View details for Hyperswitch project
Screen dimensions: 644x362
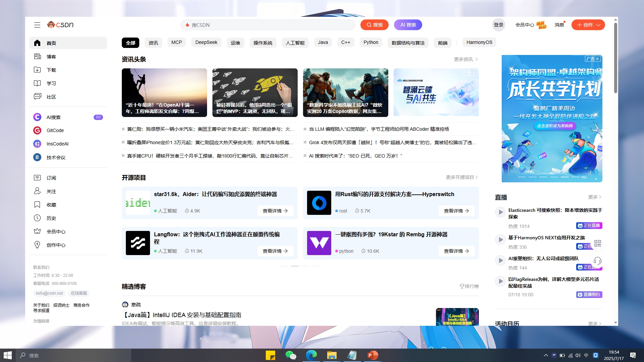click(x=456, y=211)
